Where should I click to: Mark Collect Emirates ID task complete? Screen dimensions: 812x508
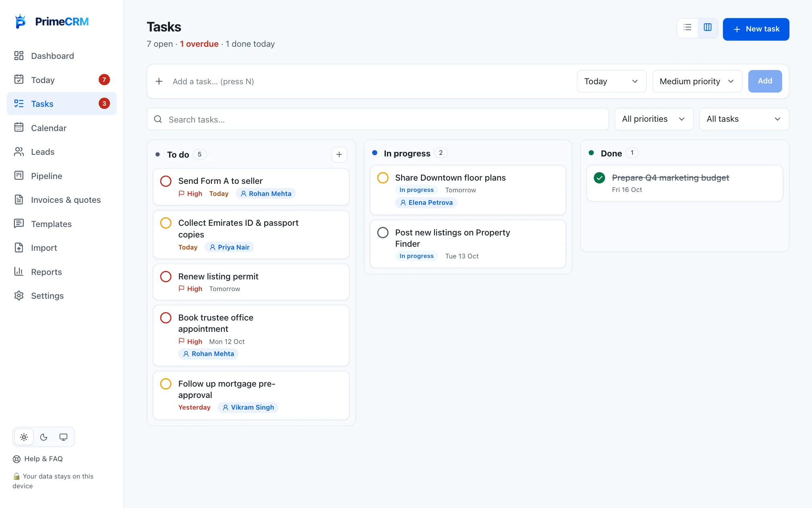[x=166, y=223]
